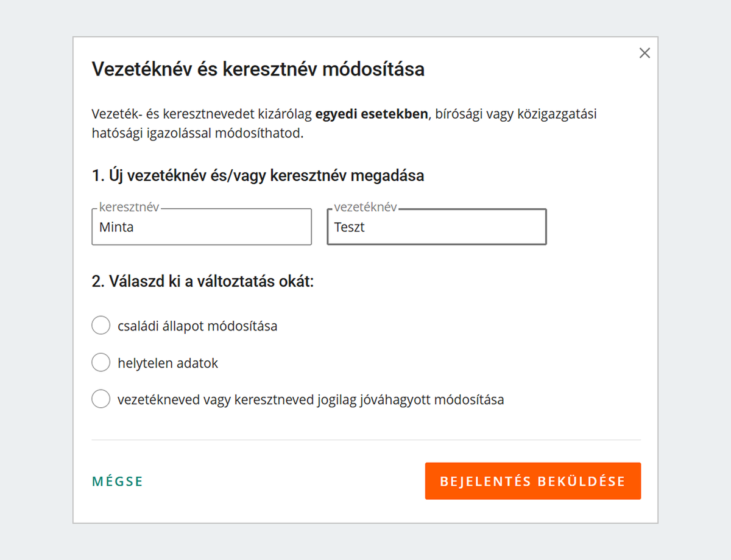The height and width of the screenshot is (560, 731).
Task: Cancel the dialog via MÉGSE
Action: coord(117,481)
